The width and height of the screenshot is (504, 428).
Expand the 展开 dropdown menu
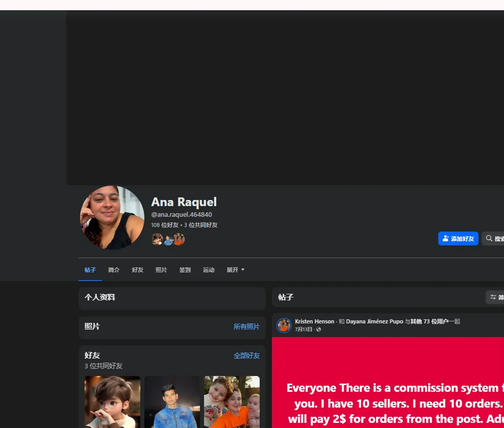235,270
